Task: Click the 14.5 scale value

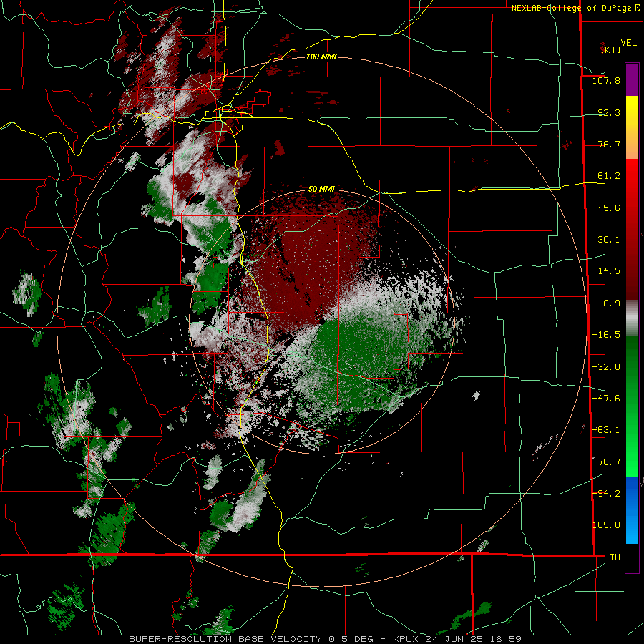Action: click(609, 271)
